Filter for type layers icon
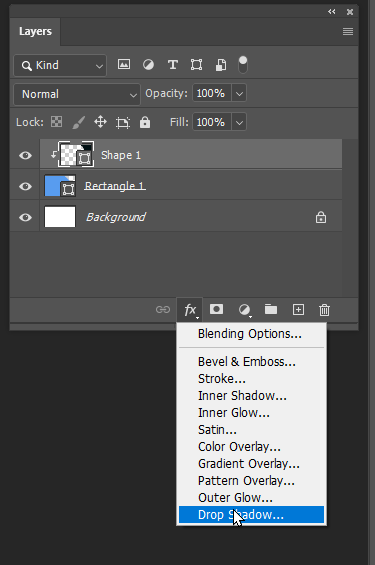The height and width of the screenshot is (565, 375). [x=173, y=65]
